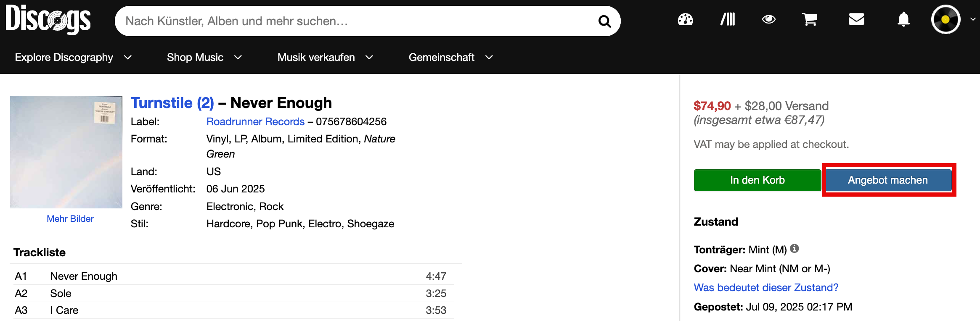Open the wantlist eye icon
Viewport: 980px width, 321px height.
(769, 19)
